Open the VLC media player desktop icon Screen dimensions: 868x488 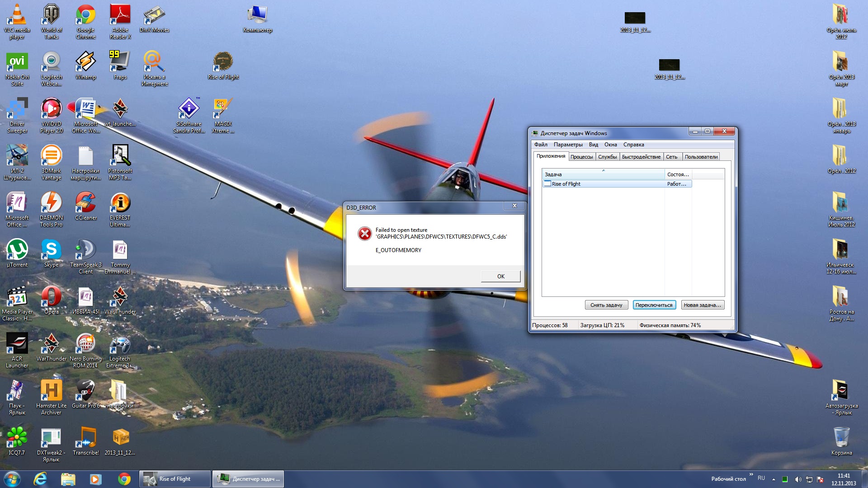pos(17,16)
